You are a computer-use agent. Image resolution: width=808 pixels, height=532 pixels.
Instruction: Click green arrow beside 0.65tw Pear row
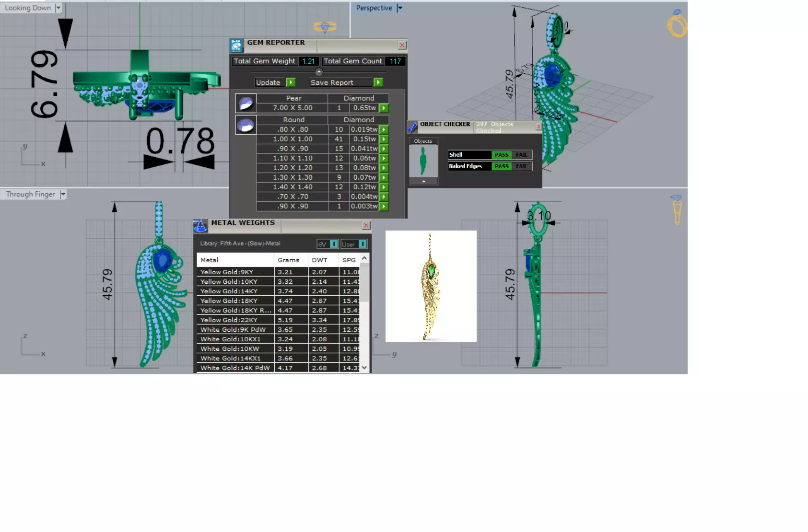coord(384,108)
